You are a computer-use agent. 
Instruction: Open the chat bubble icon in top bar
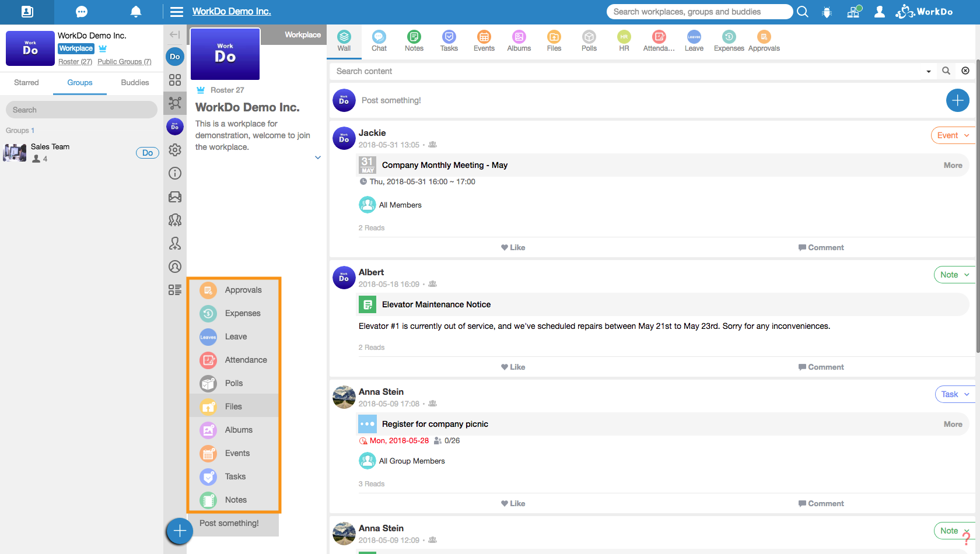click(x=82, y=12)
